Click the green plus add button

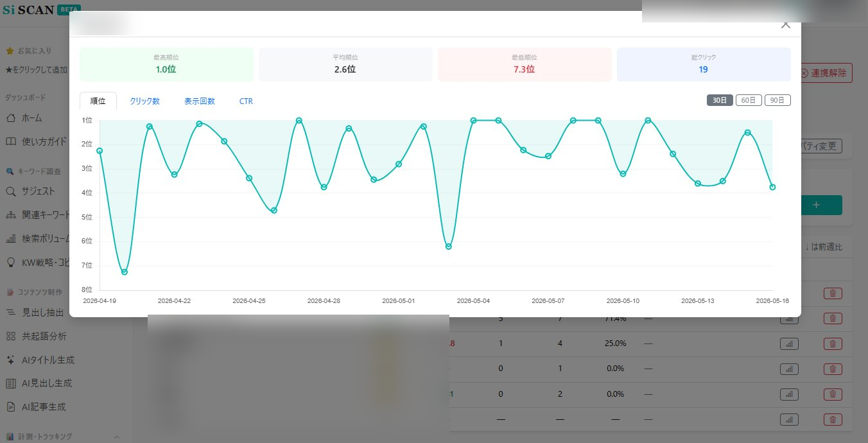coord(816,205)
